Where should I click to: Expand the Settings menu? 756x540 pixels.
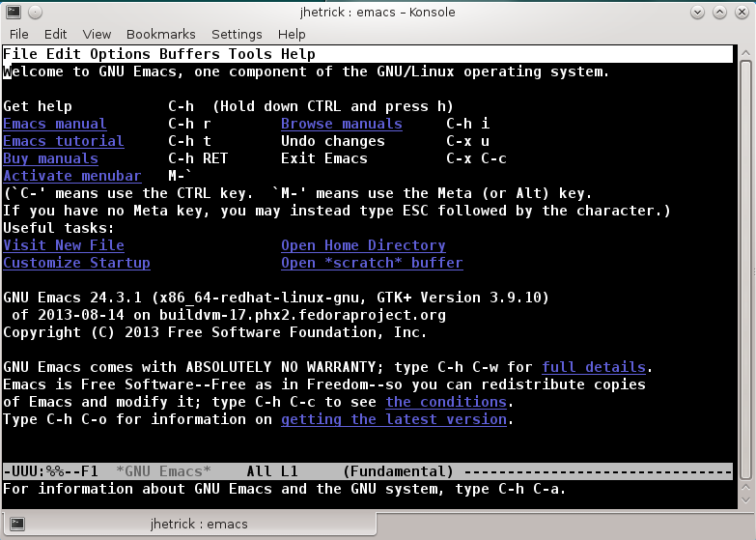(237, 34)
